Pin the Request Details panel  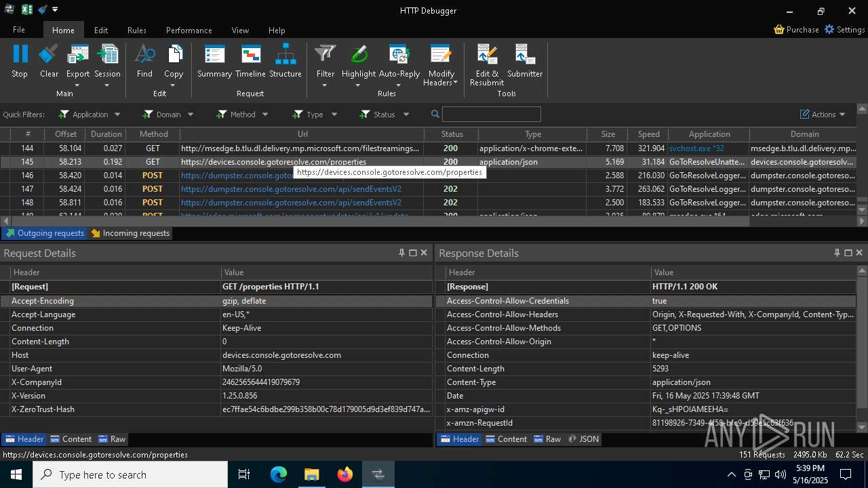(401, 253)
